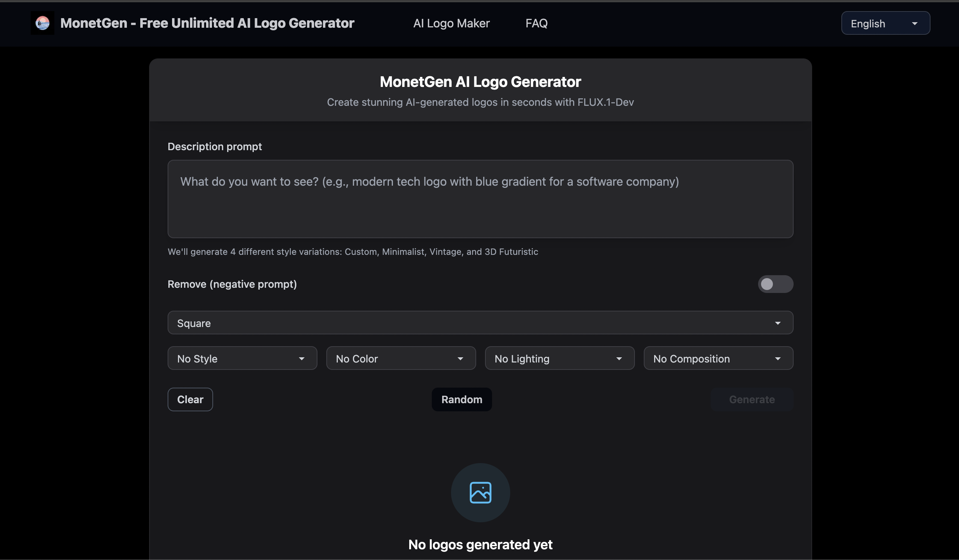This screenshot has height=560, width=959.
Task: Click the MonetGen logo icon in header
Action: pyautogui.click(x=42, y=23)
